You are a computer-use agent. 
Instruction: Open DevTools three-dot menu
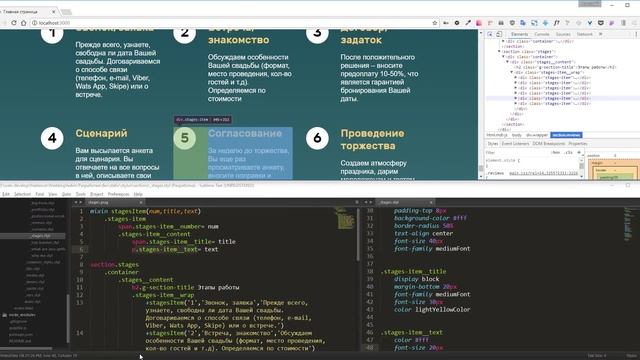click(636, 34)
